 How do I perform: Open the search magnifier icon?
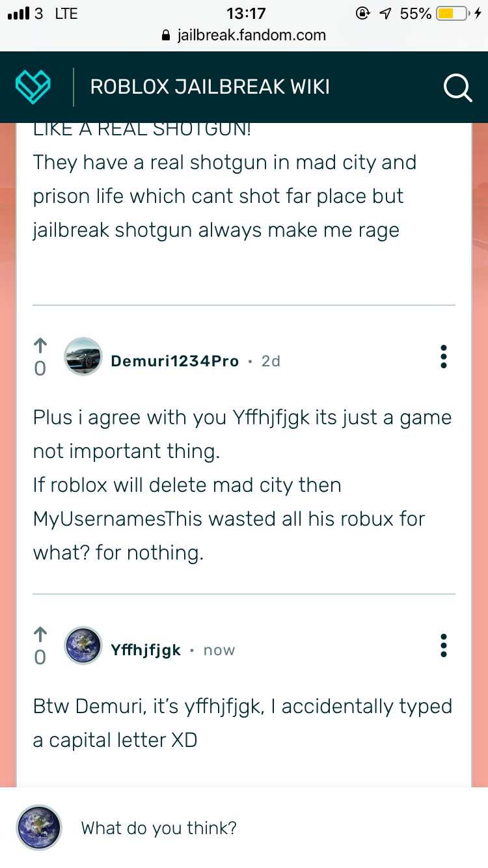pyautogui.click(x=457, y=87)
